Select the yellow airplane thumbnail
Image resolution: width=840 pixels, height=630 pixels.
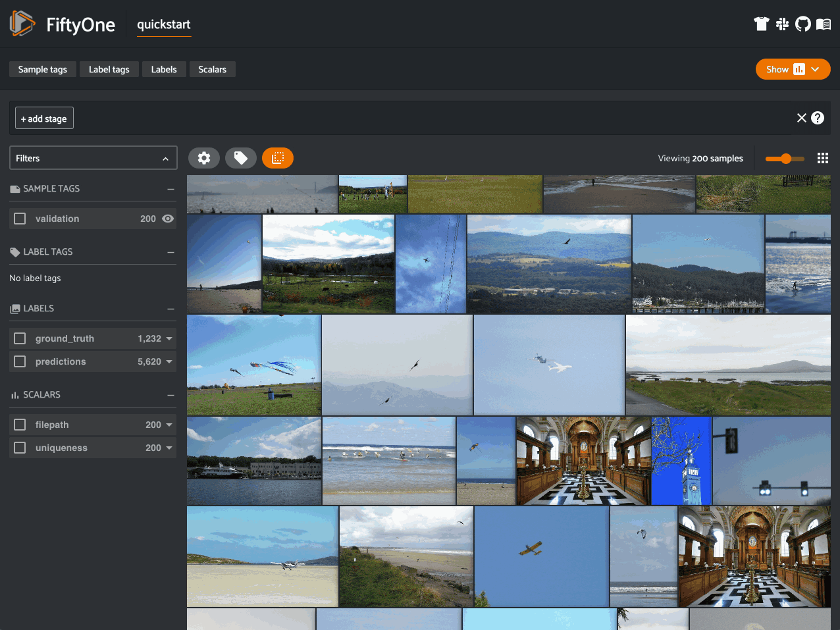tap(542, 556)
